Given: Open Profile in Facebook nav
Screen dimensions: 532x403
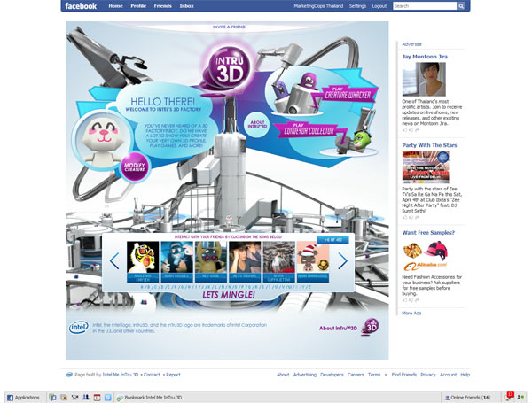Looking at the screenshot, I should pyautogui.click(x=138, y=6).
